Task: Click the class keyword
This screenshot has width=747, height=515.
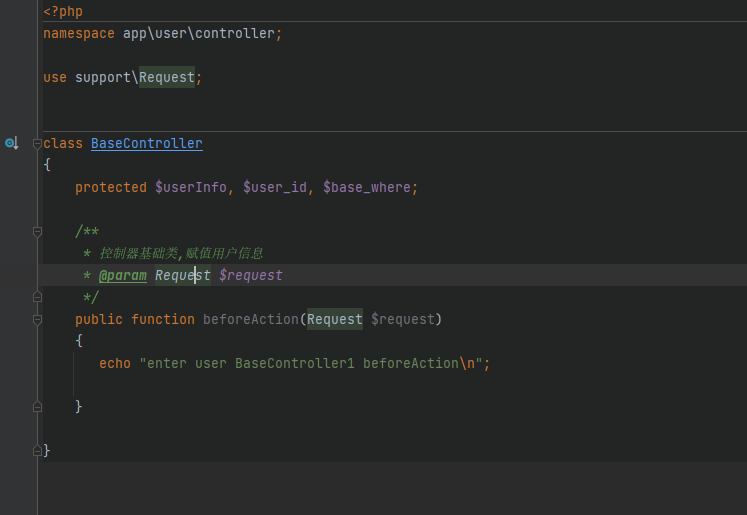Action: pos(63,143)
